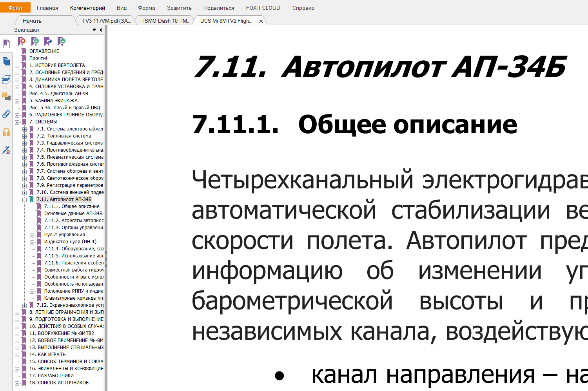Open the Attachments paperclip panel

[x=6, y=114]
